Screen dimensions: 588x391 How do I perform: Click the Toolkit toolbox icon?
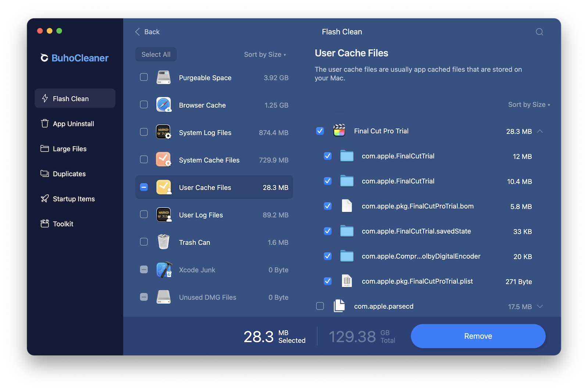click(x=45, y=223)
